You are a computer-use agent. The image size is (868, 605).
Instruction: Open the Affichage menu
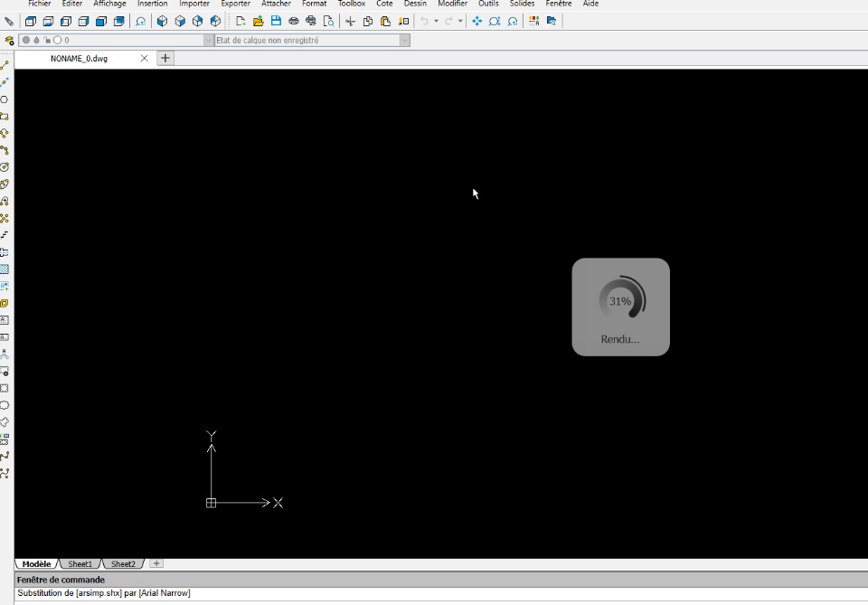(109, 4)
